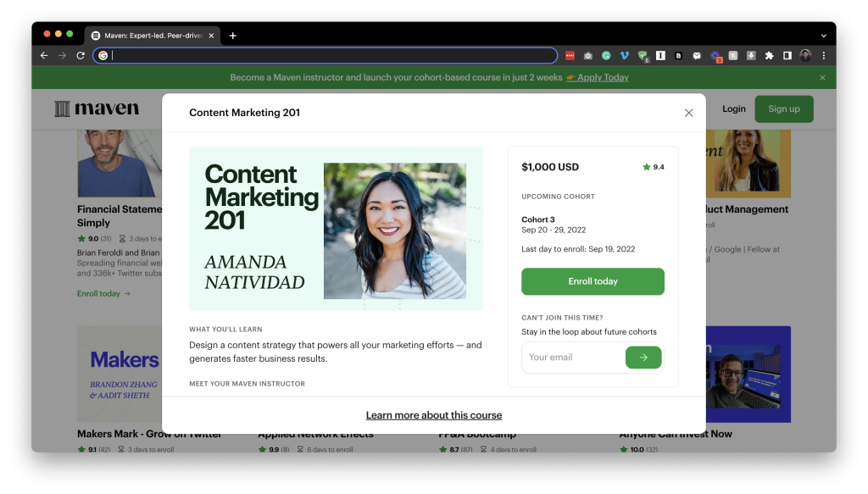The height and width of the screenshot is (494, 868).
Task: Focus the browser address bar
Action: [x=325, y=55]
